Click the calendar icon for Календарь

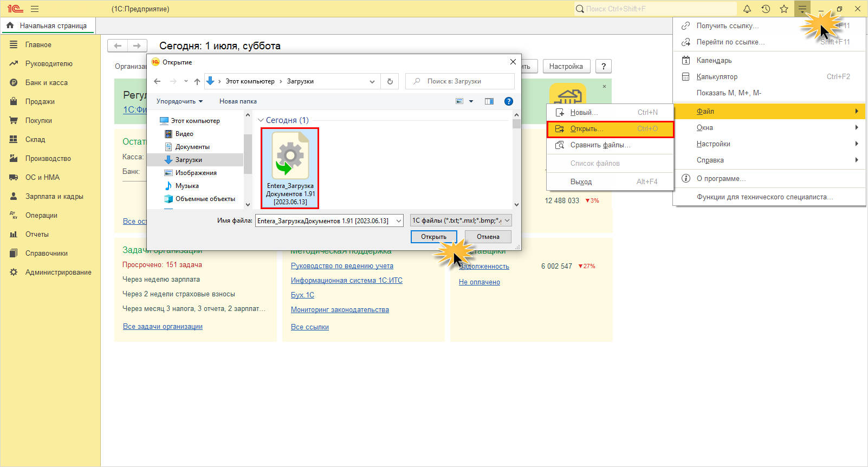685,61
